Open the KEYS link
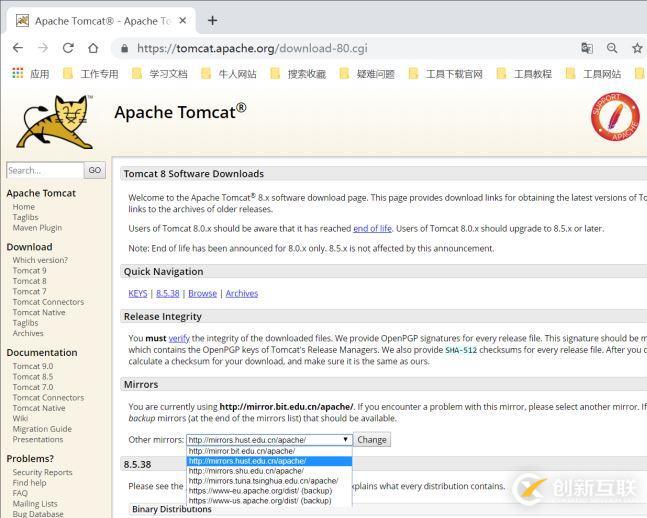The width and height of the screenshot is (647, 518). [138, 293]
